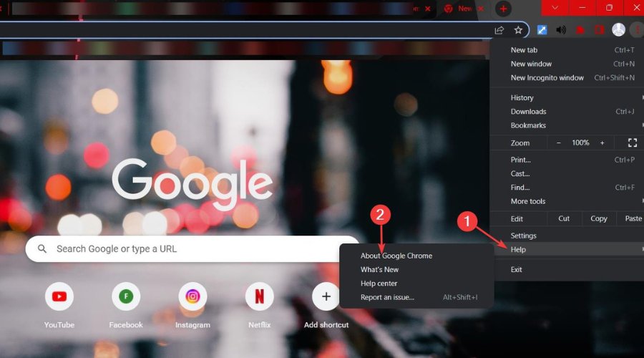This screenshot has height=358, width=644.
Task: Select Report an issue...
Action: [416, 298]
